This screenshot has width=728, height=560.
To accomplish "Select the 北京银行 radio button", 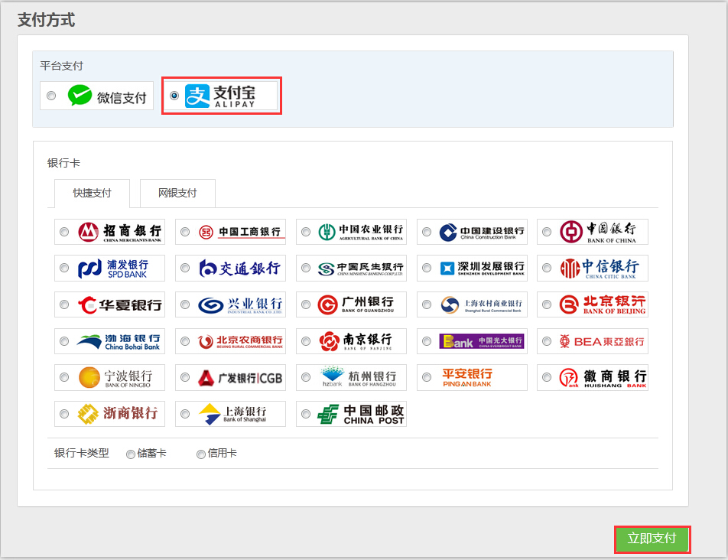I will point(547,304).
